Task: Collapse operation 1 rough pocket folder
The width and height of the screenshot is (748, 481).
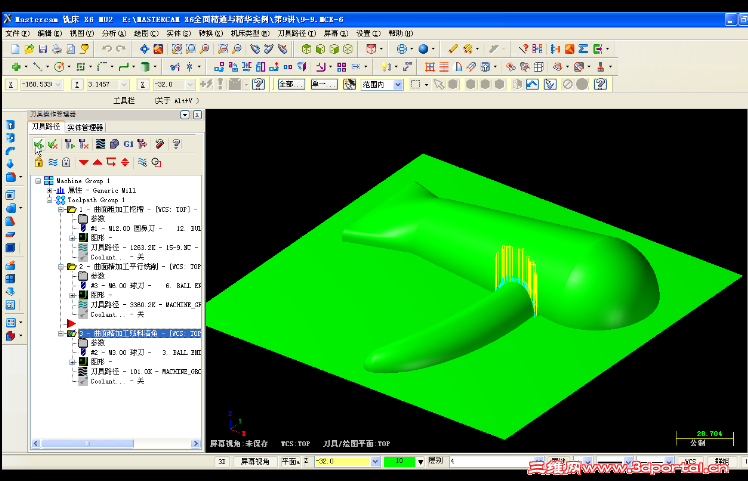Action: [61, 209]
